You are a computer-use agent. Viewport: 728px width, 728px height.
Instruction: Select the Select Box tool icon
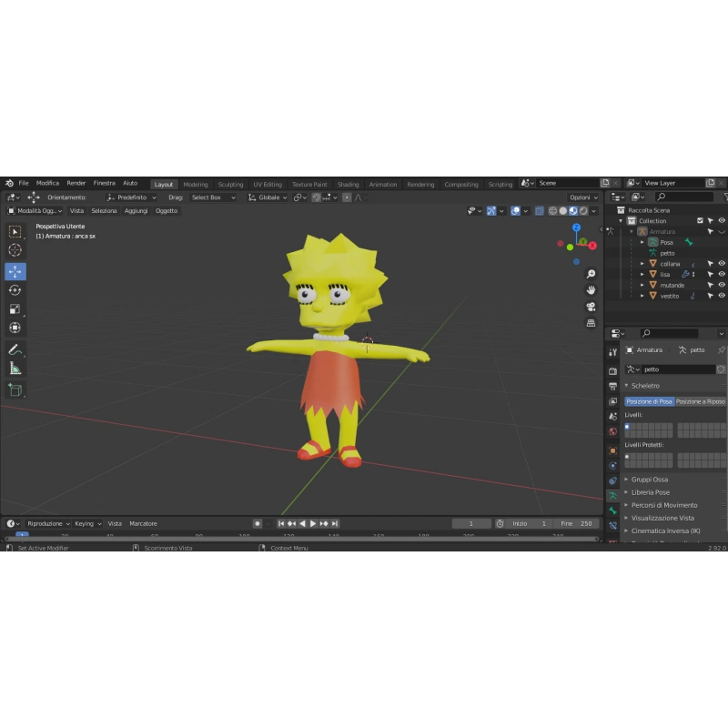click(x=15, y=231)
